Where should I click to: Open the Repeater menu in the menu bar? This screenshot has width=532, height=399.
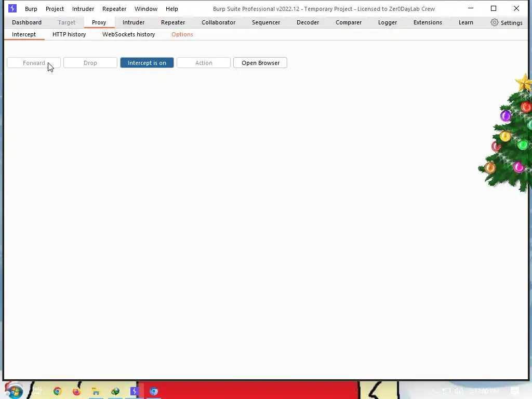114,9
